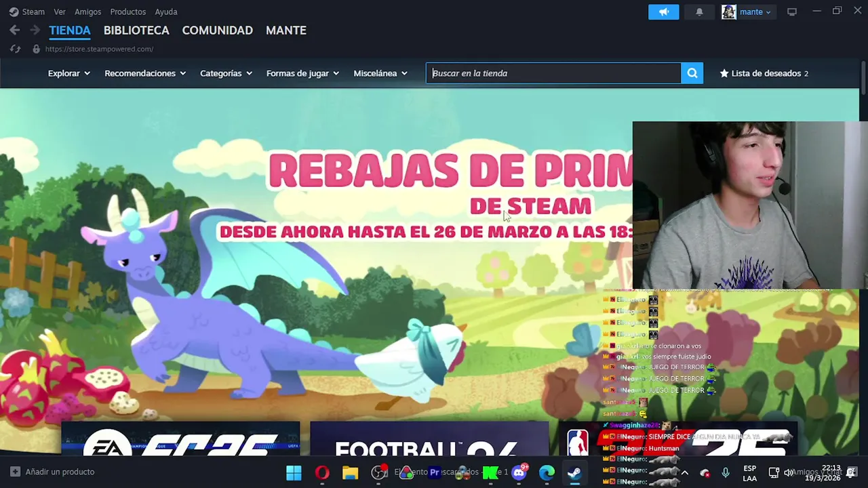868x488 pixels.
Task: Open the notifications bell in Steam
Action: [x=699, y=12]
